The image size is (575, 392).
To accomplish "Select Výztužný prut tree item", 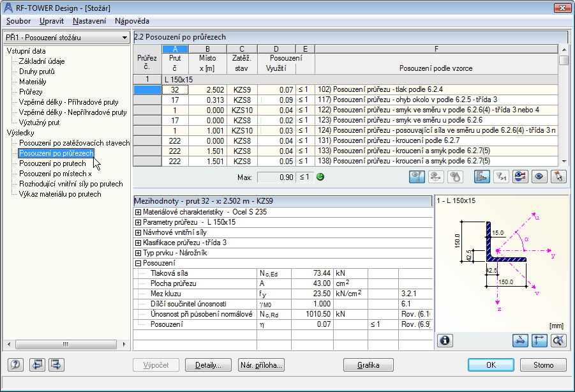I will [39, 123].
